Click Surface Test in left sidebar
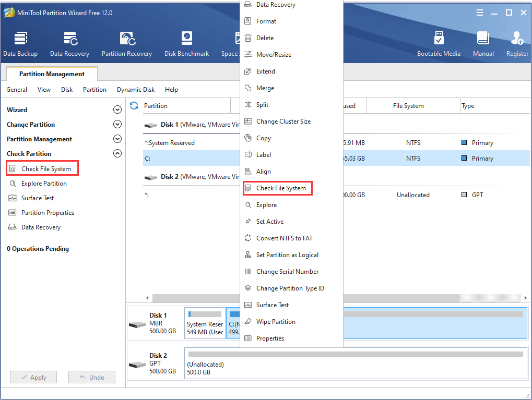Viewport: 532px width, 400px height. [x=37, y=198]
